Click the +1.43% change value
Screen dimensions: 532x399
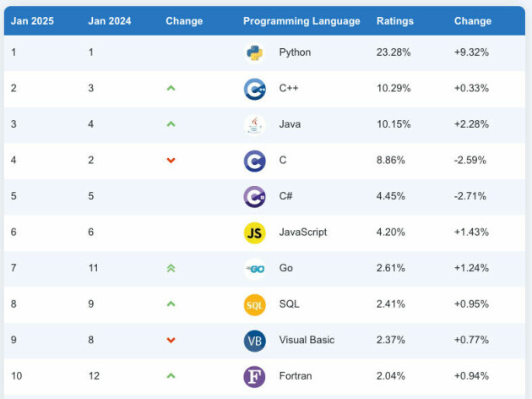click(471, 232)
